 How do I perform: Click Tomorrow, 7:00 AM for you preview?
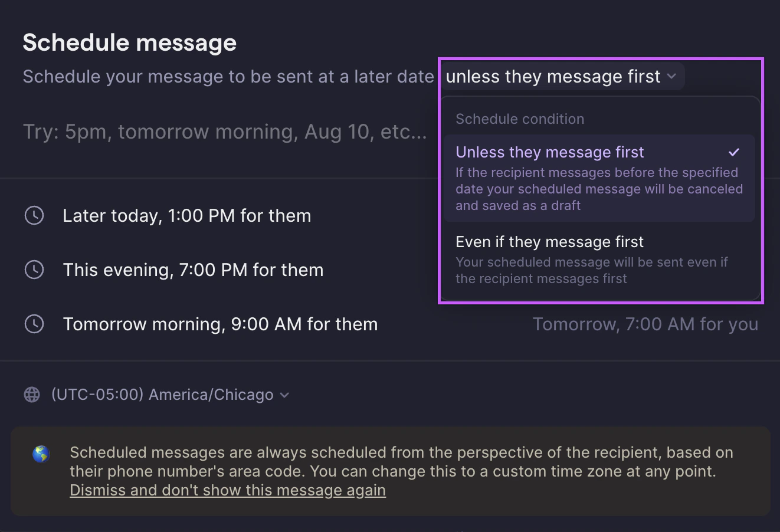[645, 324]
